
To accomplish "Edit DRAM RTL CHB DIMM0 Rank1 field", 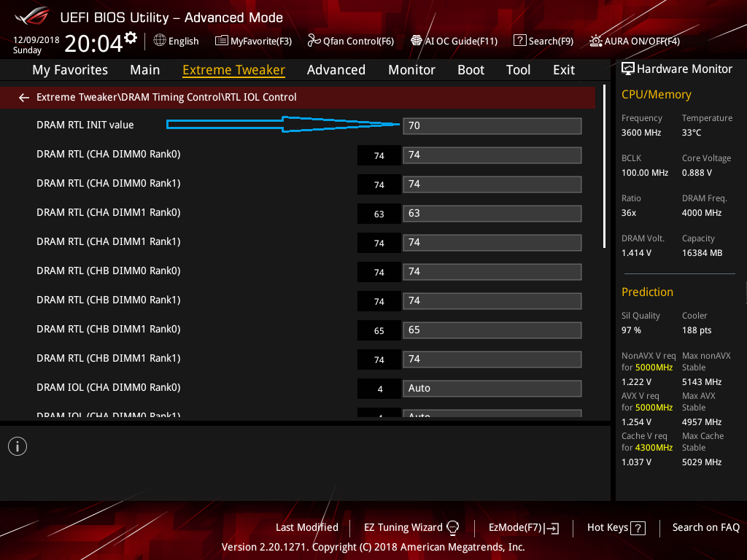I will (492, 301).
